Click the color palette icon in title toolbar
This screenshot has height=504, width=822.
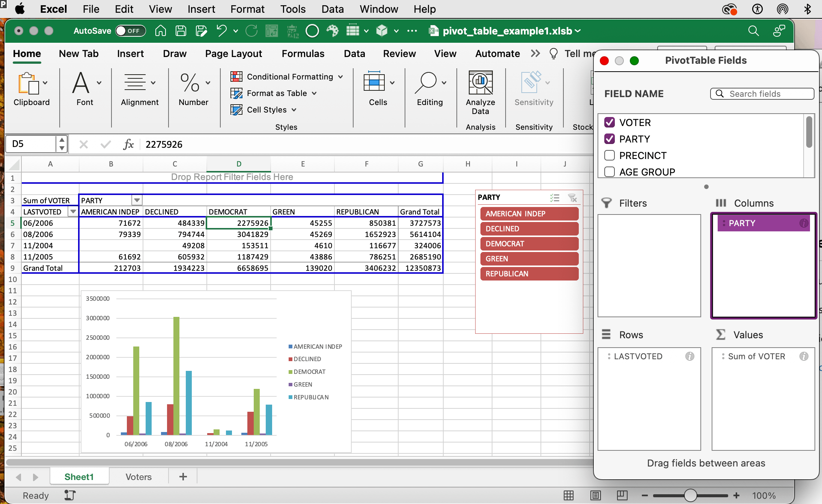click(x=333, y=31)
